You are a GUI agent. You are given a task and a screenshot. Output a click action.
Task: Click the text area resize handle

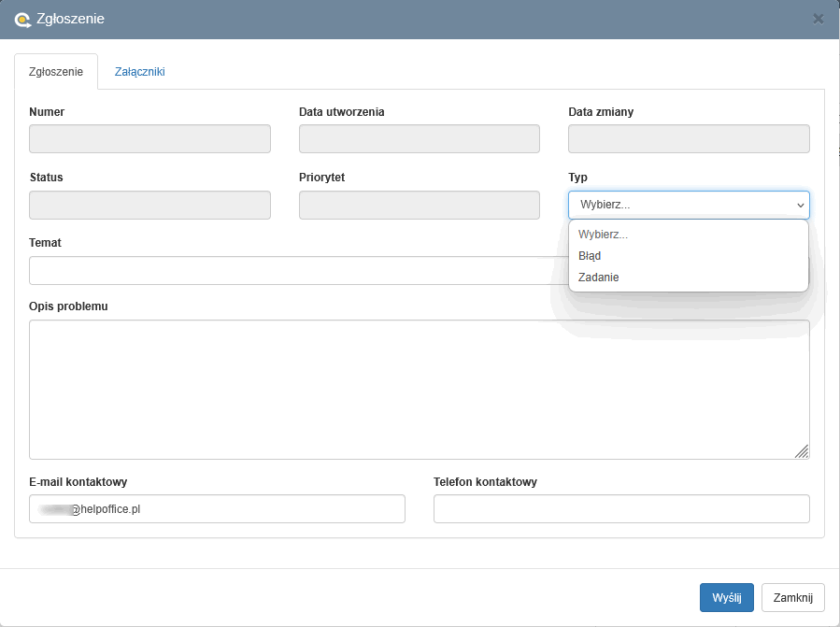(802, 451)
